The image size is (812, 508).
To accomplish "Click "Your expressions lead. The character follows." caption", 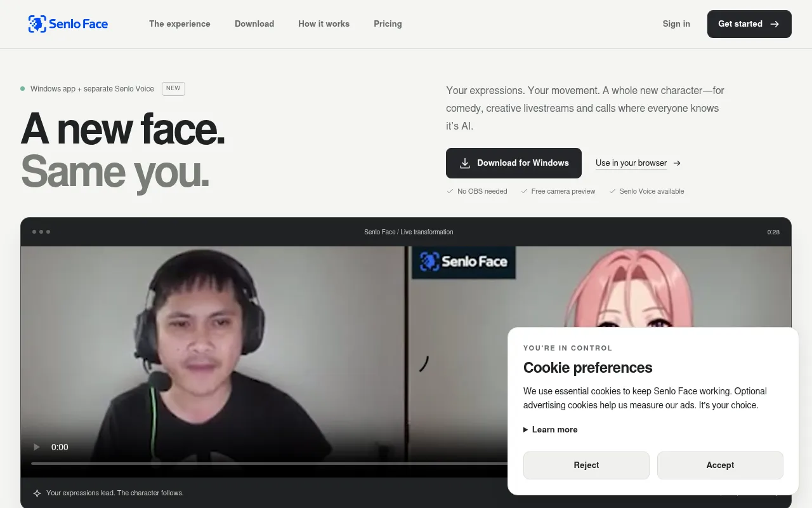I will click(115, 493).
